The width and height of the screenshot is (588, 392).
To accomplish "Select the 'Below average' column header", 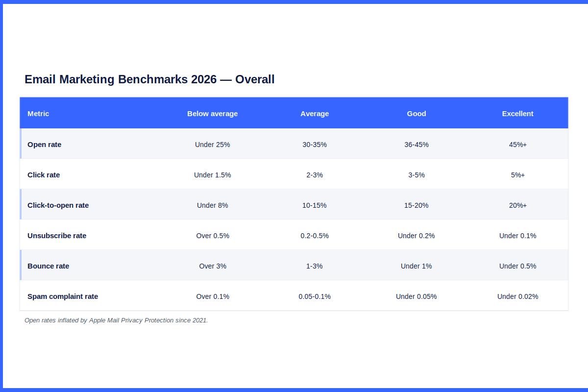I will 213,114.
